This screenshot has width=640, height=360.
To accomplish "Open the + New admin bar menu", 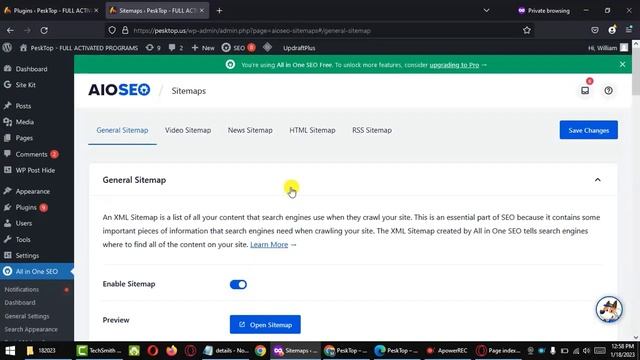I will (203, 48).
